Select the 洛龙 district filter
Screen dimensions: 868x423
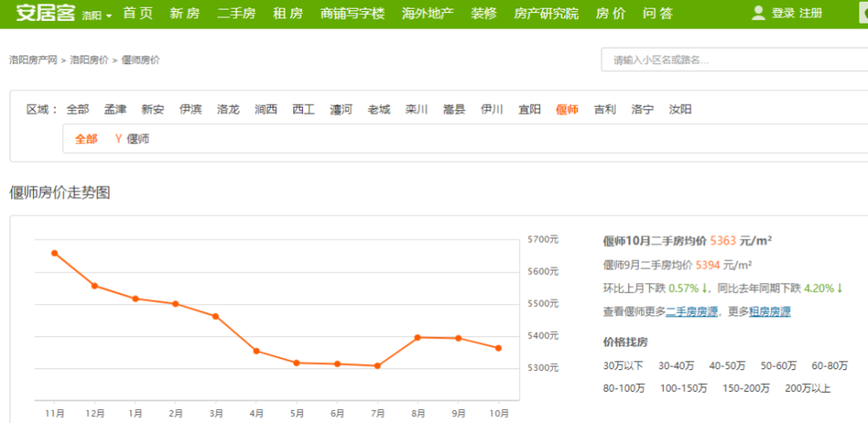[x=228, y=109]
